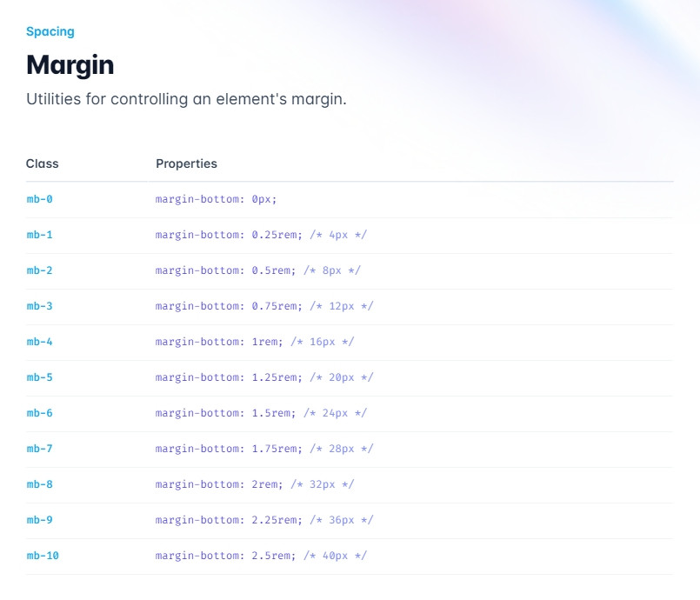Select the Margin page heading
Image resolution: width=700 pixels, height=600 pixels.
pos(70,65)
